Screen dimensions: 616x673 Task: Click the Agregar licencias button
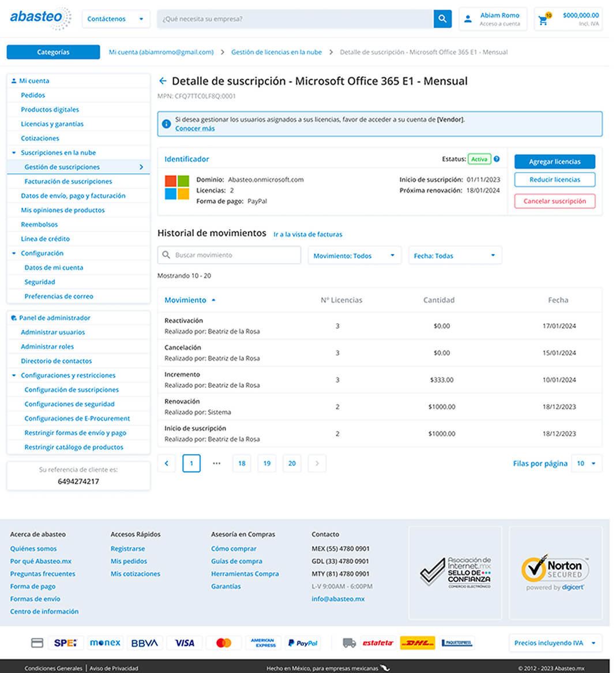pos(554,162)
